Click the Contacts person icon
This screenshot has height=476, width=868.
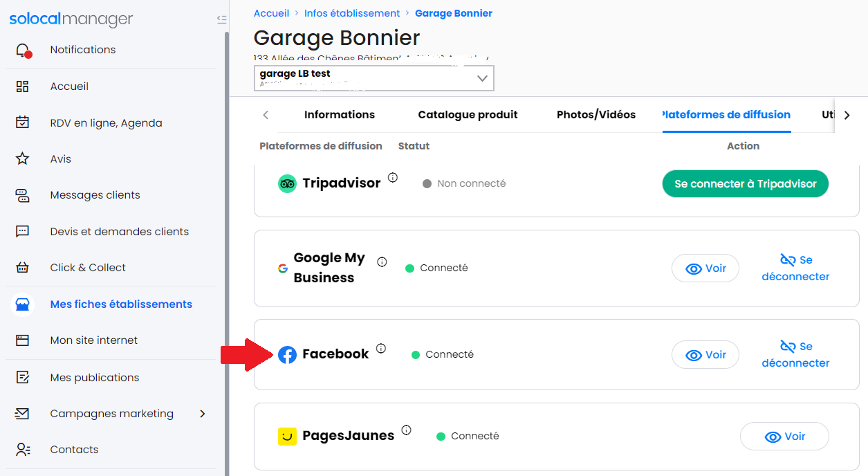[x=23, y=450]
